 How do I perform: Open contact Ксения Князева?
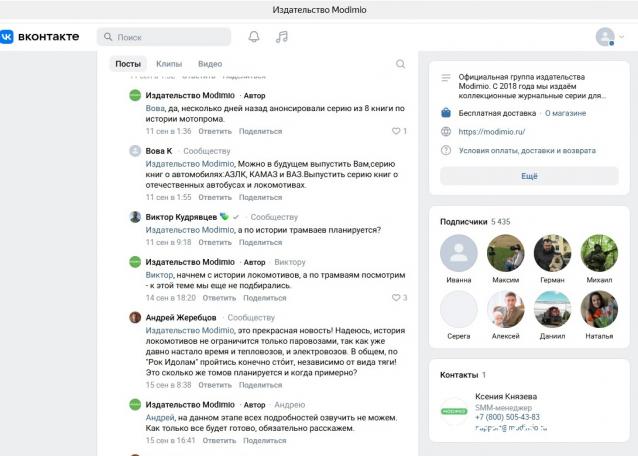[x=506, y=396]
